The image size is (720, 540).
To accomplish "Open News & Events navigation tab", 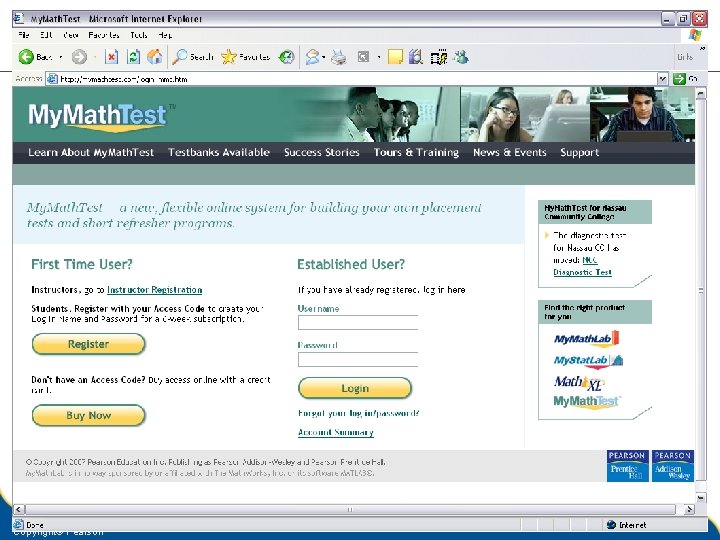I will 510,152.
